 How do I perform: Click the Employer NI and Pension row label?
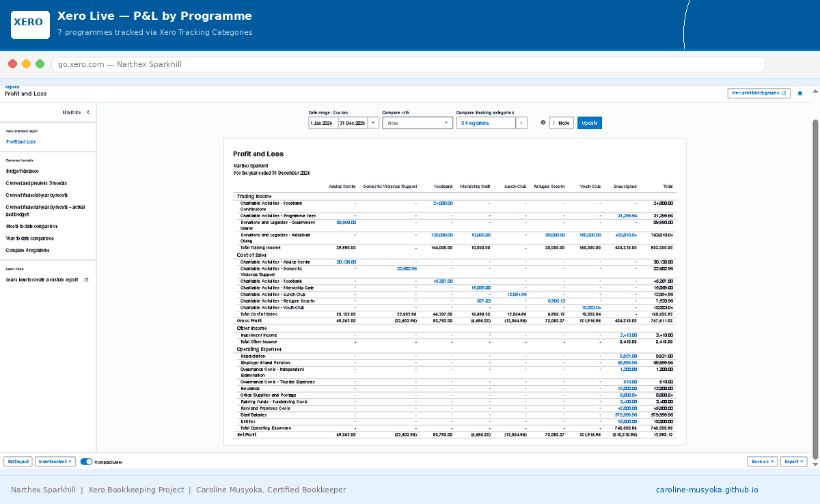[265, 363]
